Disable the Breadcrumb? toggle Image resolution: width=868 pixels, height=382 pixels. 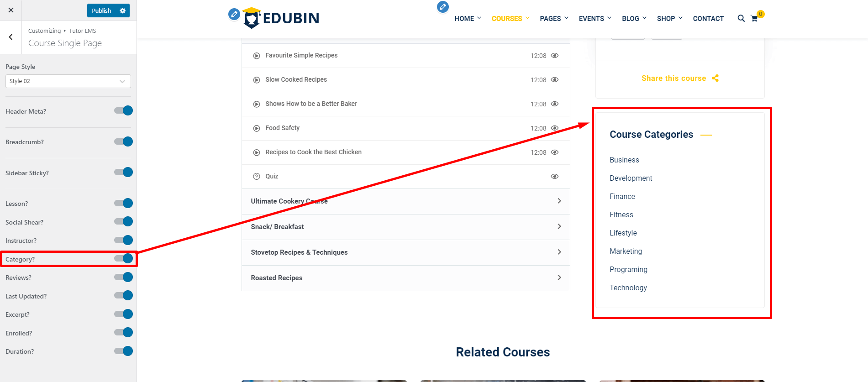click(x=124, y=142)
